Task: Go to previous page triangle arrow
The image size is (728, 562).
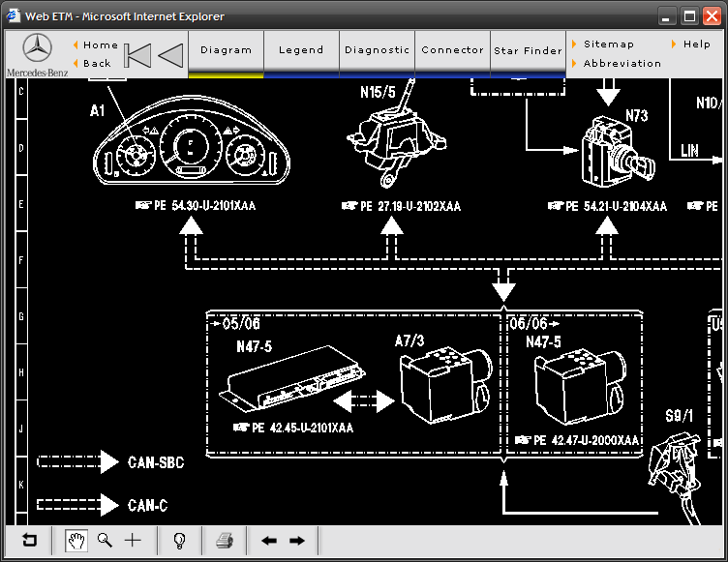Action: 170,55
